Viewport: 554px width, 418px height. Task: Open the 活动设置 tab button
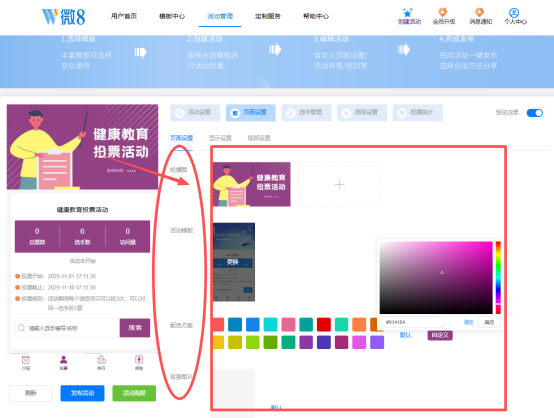pos(195,113)
